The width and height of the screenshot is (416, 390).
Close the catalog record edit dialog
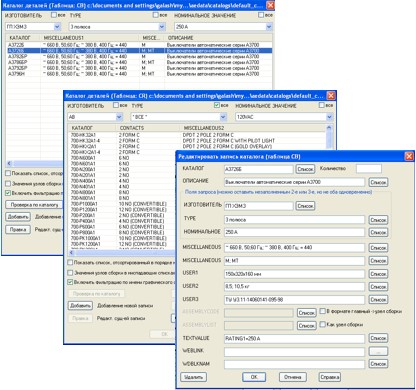coord(409,156)
